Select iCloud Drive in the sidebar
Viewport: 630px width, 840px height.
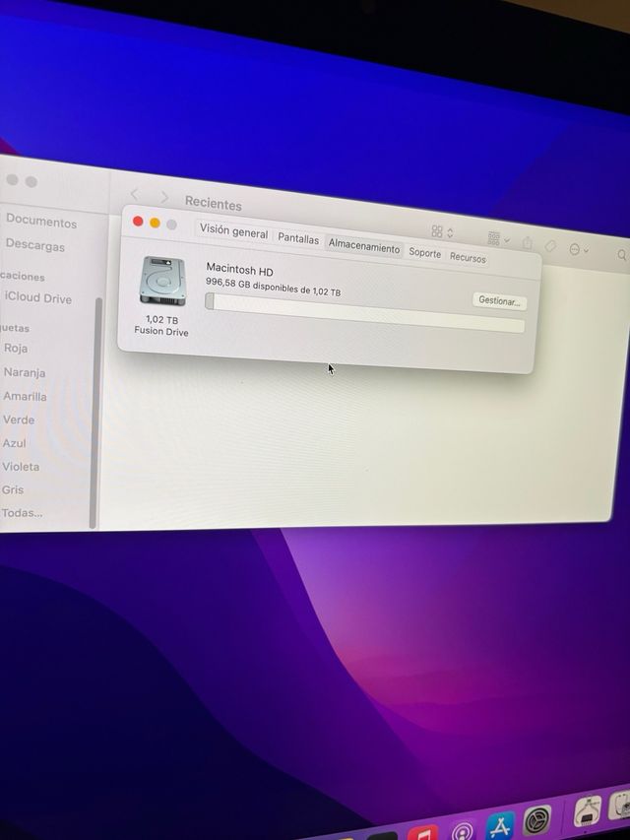point(37,297)
